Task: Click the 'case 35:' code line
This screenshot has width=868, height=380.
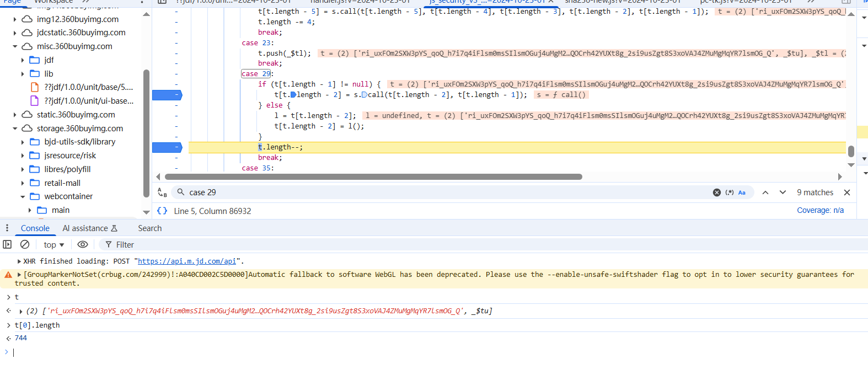Action: tap(258, 168)
